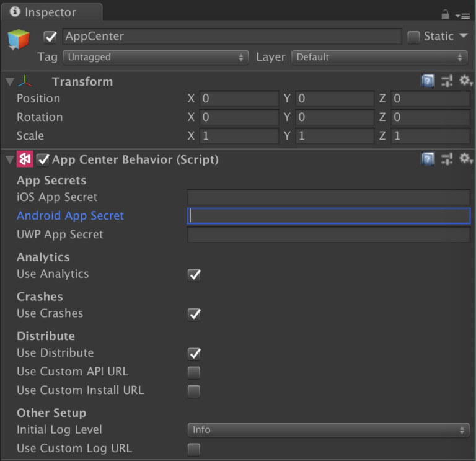The image size is (476, 461).
Task: Click the iOS App Secret label
Action: coord(57,197)
